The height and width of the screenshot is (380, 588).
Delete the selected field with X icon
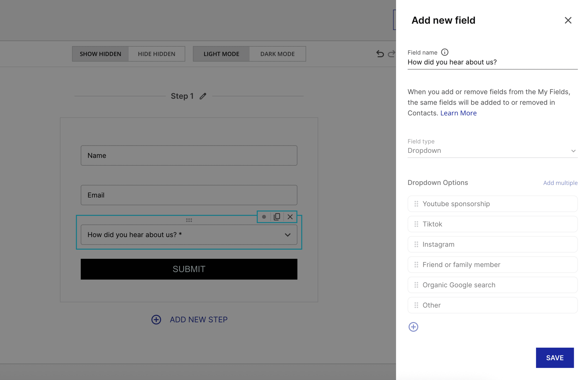[290, 217]
